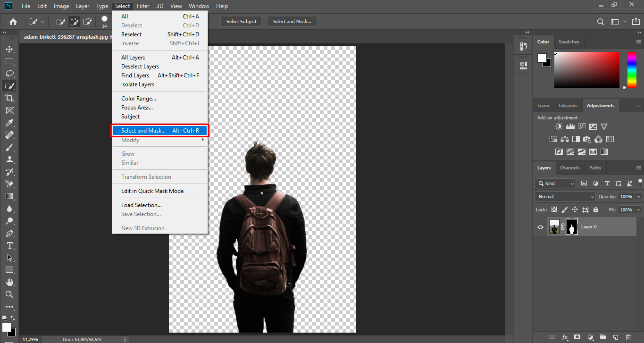Open the History panel icon
The width and height of the screenshot is (644, 343).
tap(523, 46)
